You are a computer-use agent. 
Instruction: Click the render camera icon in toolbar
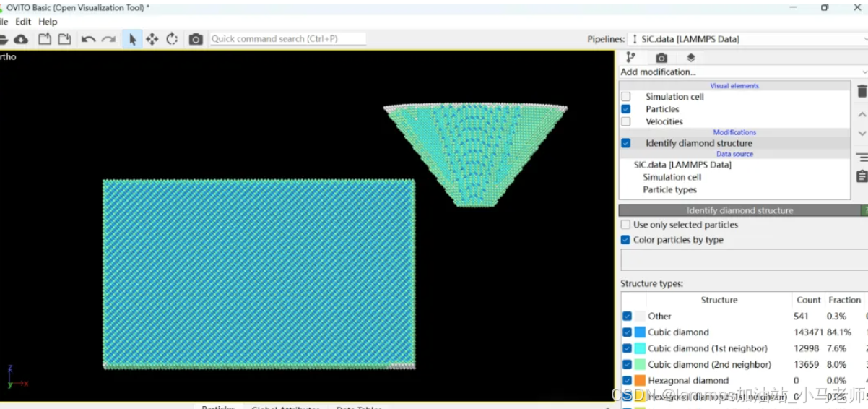tap(196, 39)
